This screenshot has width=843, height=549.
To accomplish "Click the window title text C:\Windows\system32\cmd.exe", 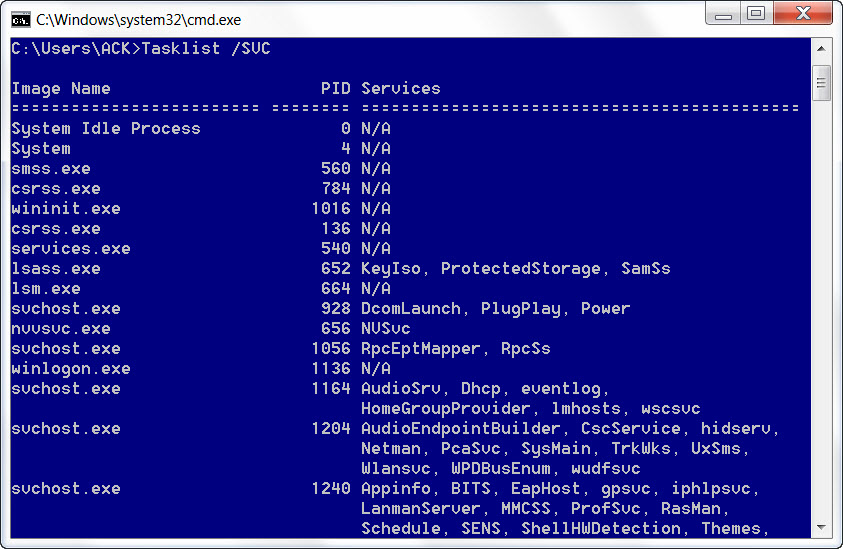I will coord(138,19).
